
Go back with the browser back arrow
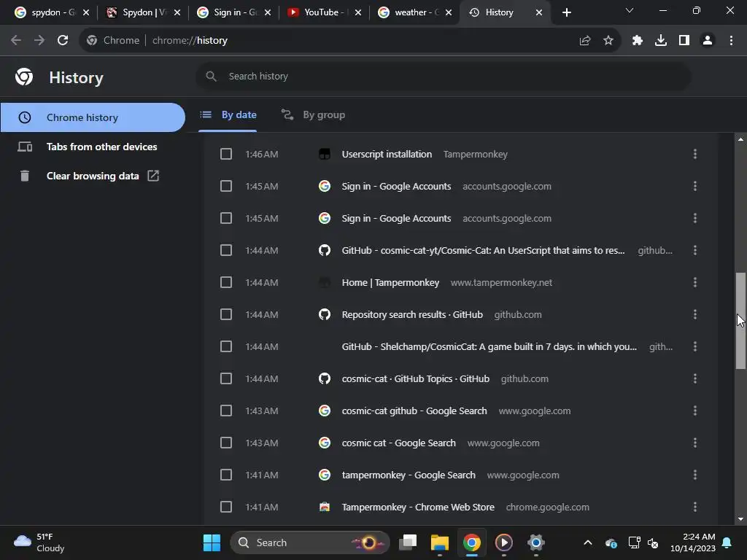(16, 41)
